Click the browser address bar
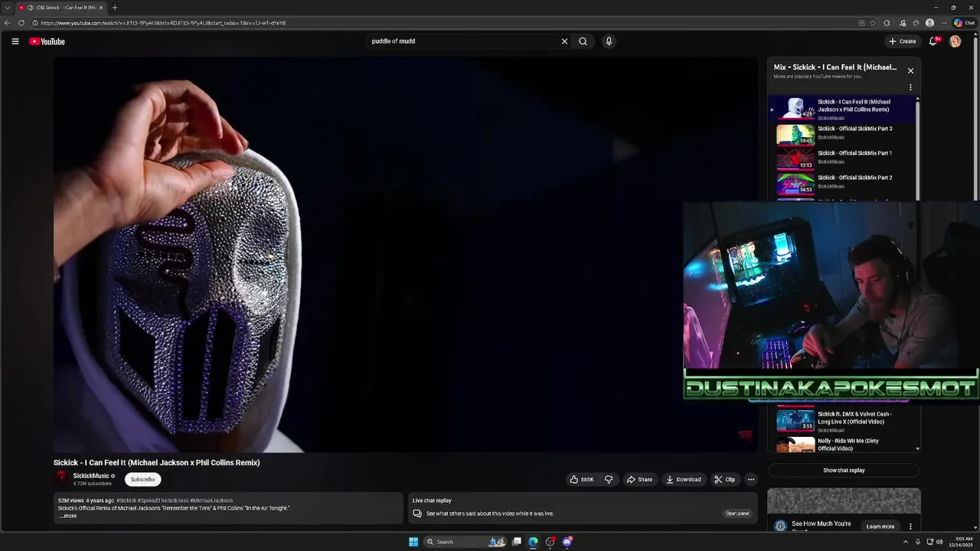Viewport: 980px width, 551px height. point(444,23)
